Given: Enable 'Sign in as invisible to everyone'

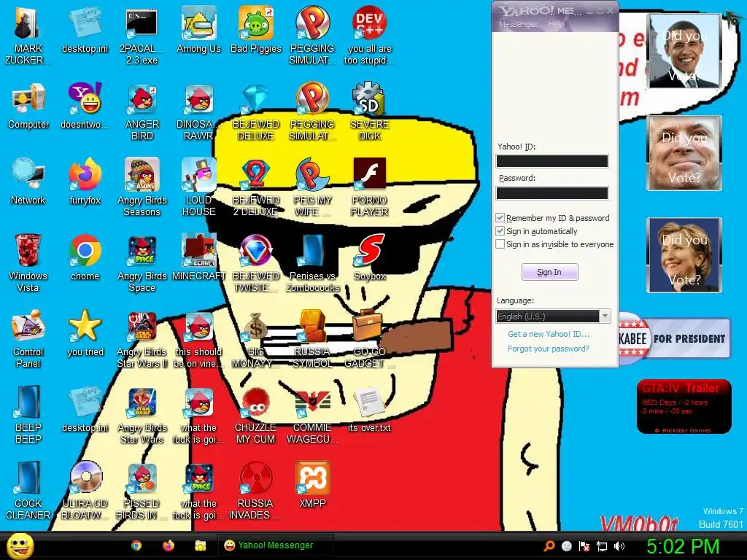Looking at the screenshot, I should (500, 244).
